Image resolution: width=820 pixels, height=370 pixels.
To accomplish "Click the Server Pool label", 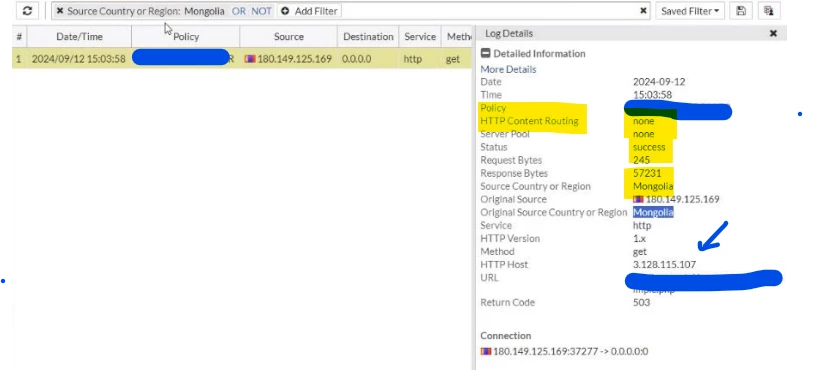I will click(505, 134).
